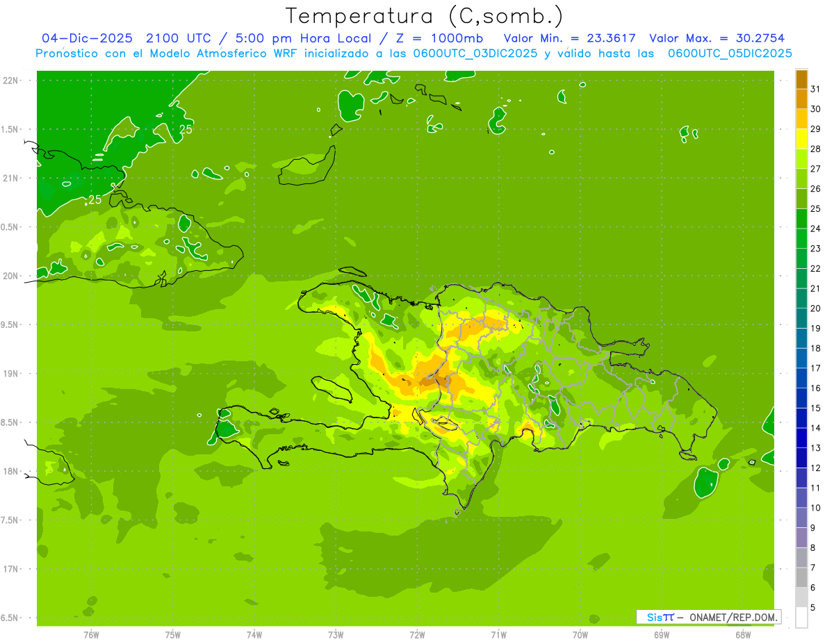Click the colorbar scale label 26

point(815,188)
